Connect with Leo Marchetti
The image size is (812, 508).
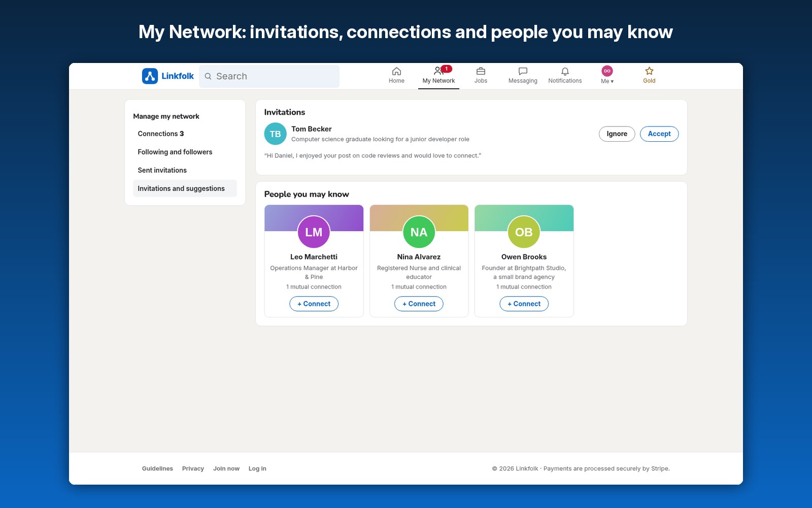click(314, 304)
